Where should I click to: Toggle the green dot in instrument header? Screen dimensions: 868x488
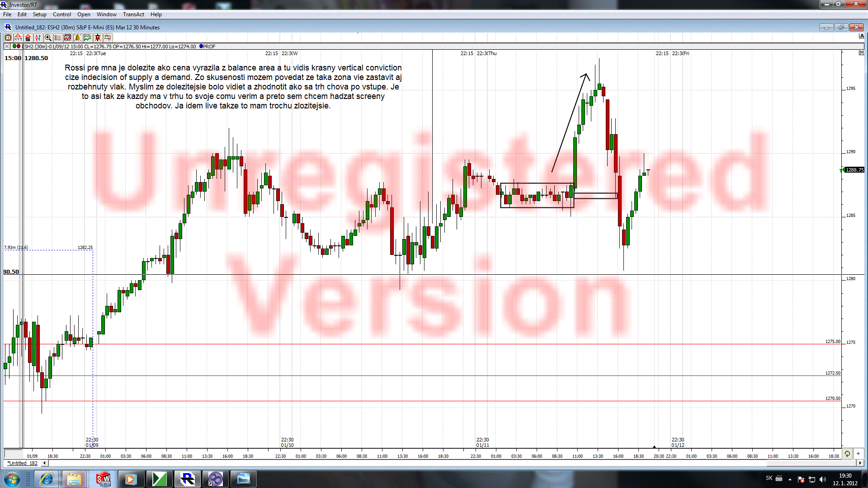14,46
